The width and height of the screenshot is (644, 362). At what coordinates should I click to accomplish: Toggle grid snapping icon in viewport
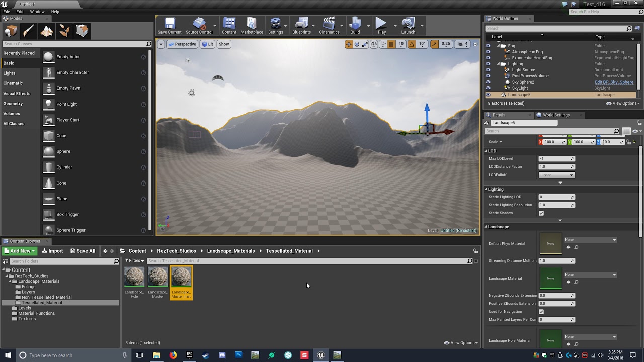pyautogui.click(x=391, y=44)
